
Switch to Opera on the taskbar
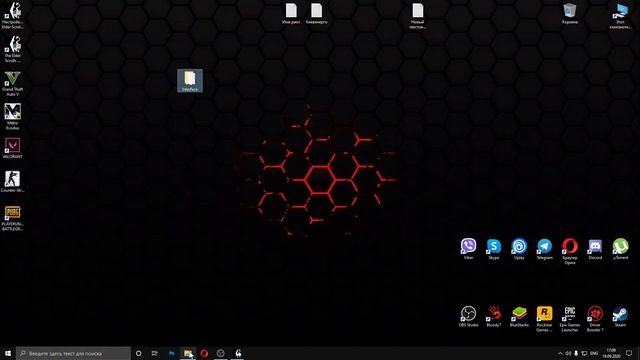point(204,353)
